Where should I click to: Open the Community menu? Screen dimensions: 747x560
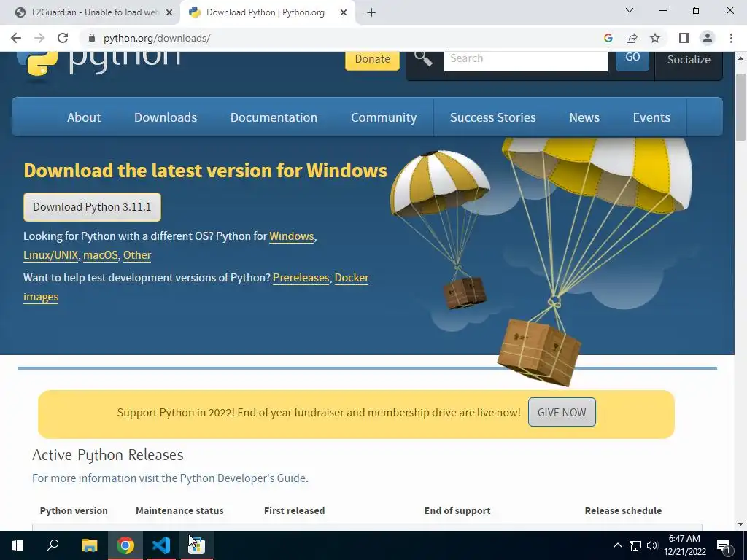click(384, 117)
